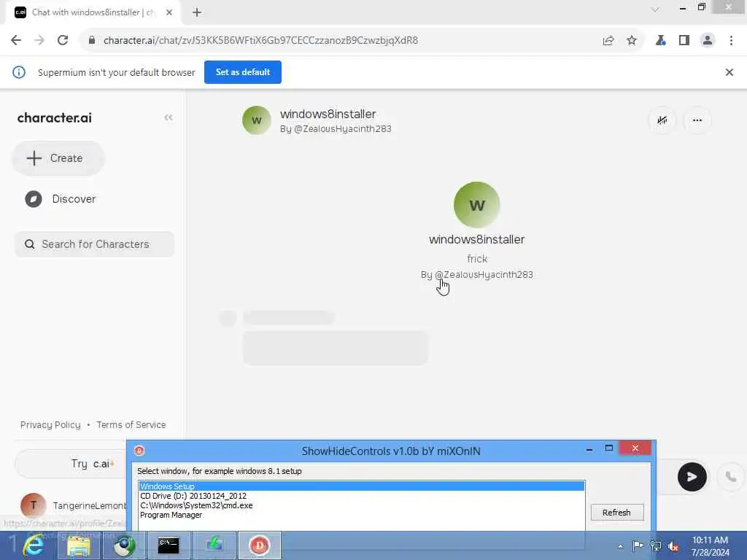Open a new browser tab
Screen dimensions: 747x560
point(197,12)
